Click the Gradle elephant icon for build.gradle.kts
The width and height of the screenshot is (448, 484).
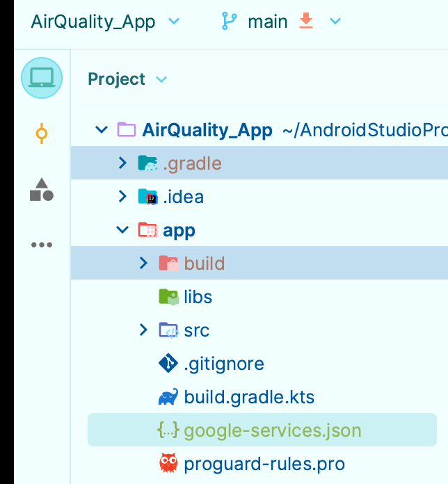(168, 396)
